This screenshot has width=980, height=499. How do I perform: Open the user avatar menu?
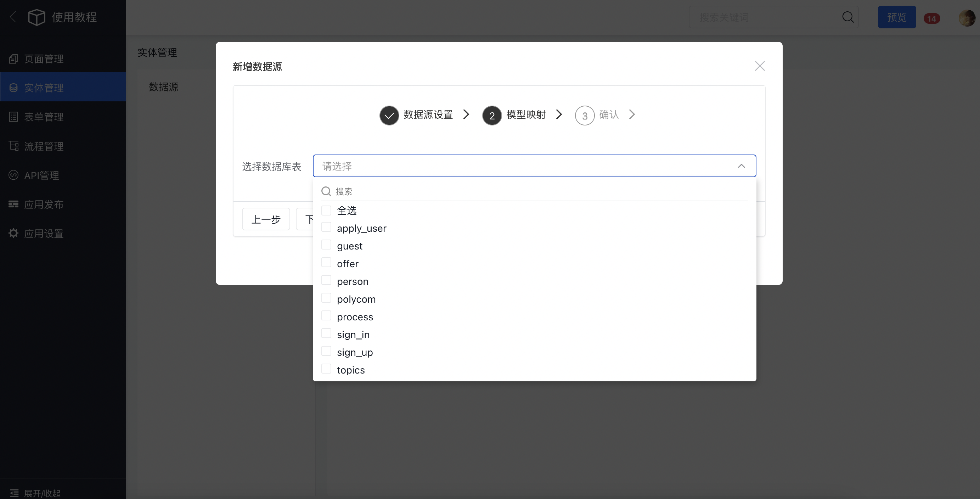967,18
